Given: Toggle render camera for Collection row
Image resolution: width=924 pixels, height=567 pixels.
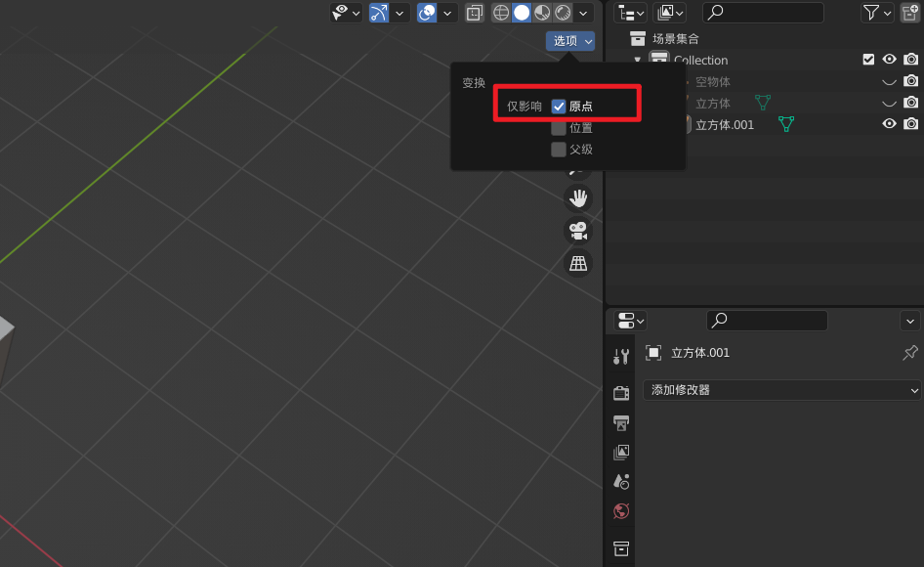Looking at the screenshot, I should 911,59.
